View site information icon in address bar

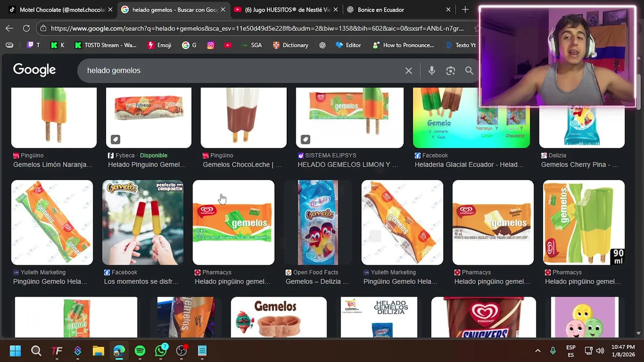click(x=44, y=28)
